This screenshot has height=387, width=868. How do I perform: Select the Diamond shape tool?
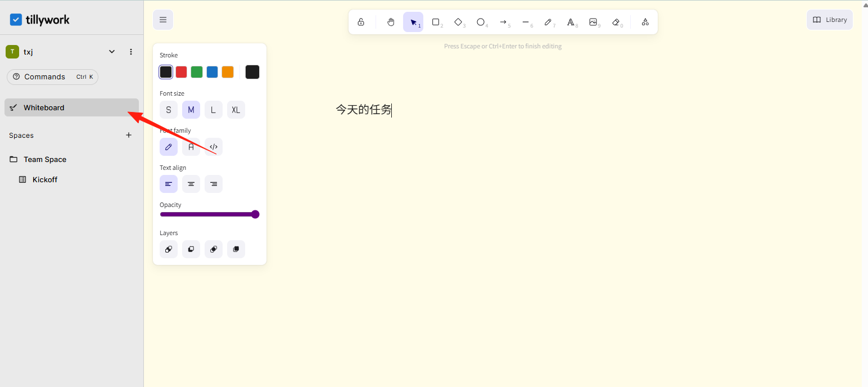458,22
